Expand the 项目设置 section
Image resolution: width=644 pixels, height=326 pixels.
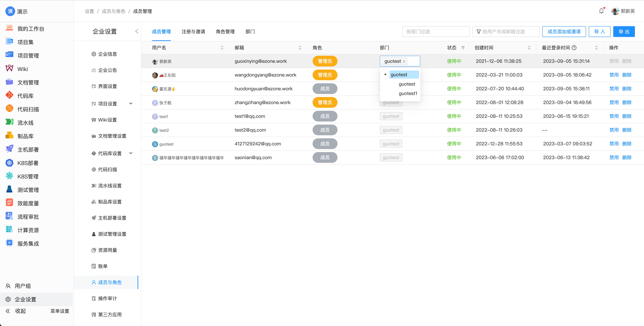tap(131, 103)
